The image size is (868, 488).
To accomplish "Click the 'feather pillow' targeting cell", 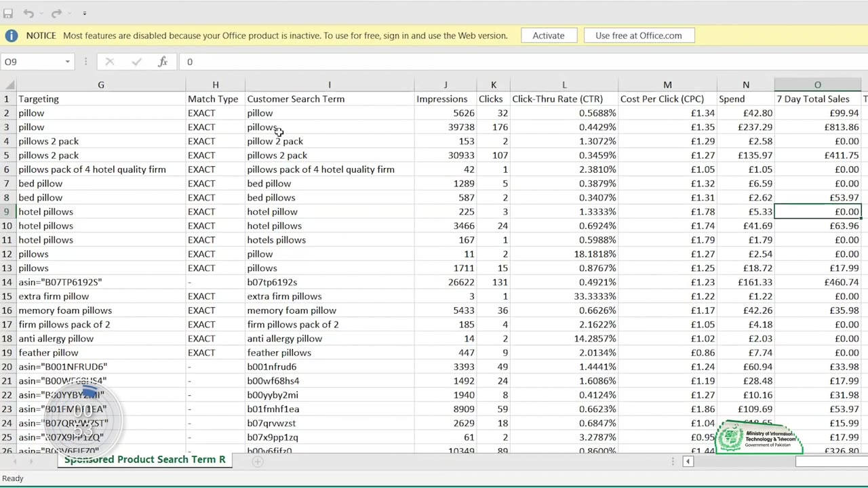I will [x=101, y=352].
